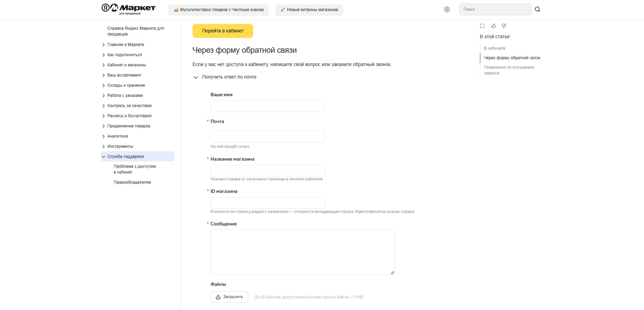The image size is (644, 310).
Task: Expand the Расчеты и бухгалтерия section
Action: pos(104,116)
